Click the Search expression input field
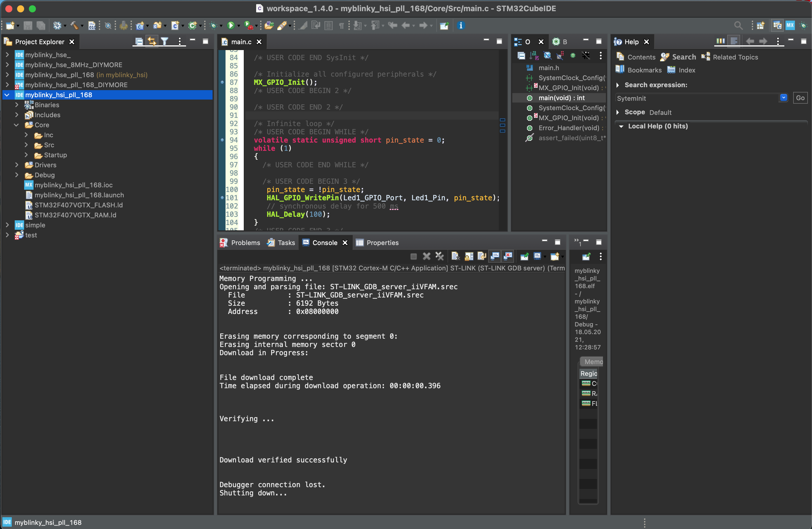The image size is (812, 529). 697,98
